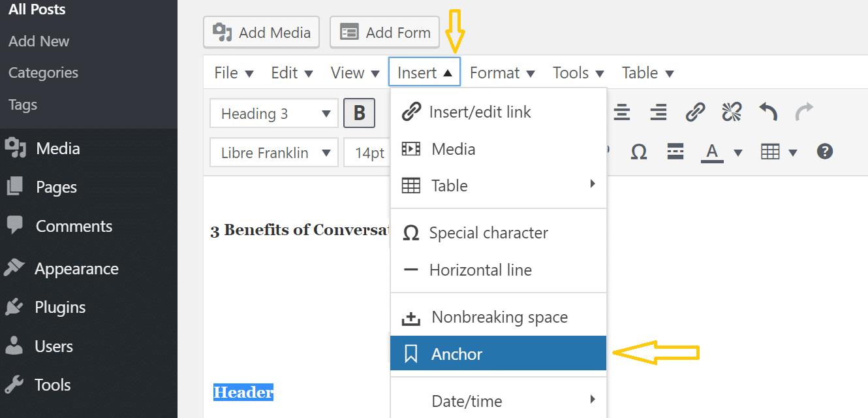Image resolution: width=868 pixels, height=418 pixels.
Task: Open the Libre Franklin font dropdown
Action: [274, 153]
